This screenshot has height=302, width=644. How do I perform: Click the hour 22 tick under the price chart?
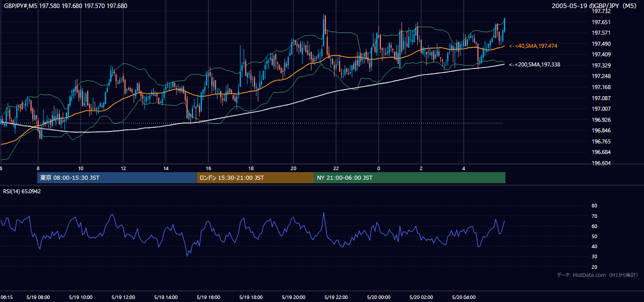(336, 168)
